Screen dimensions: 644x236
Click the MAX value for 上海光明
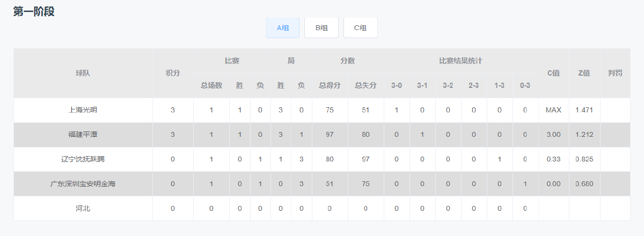pos(553,110)
